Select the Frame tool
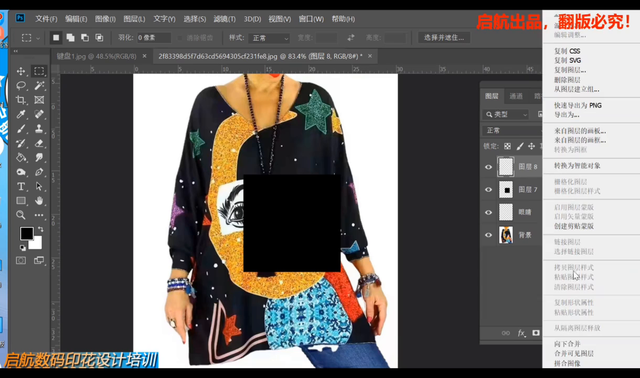This screenshot has width=640, height=378. point(39,100)
